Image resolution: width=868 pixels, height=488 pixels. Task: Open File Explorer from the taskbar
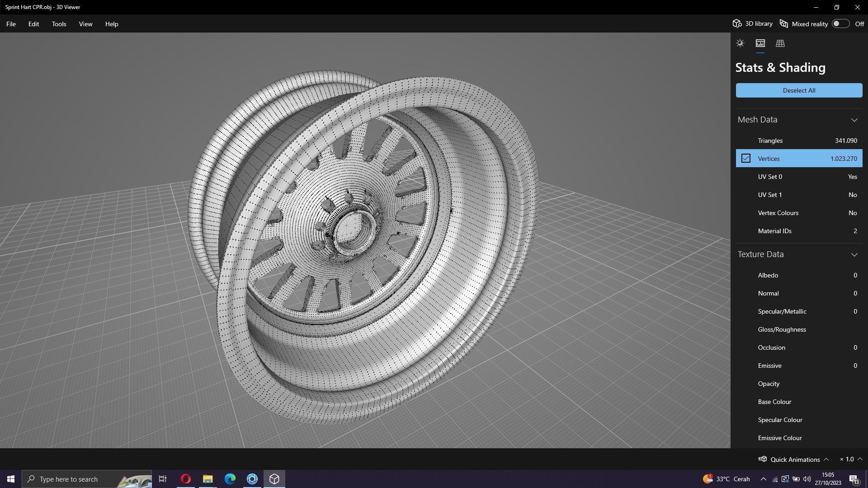(x=208, y=479)
